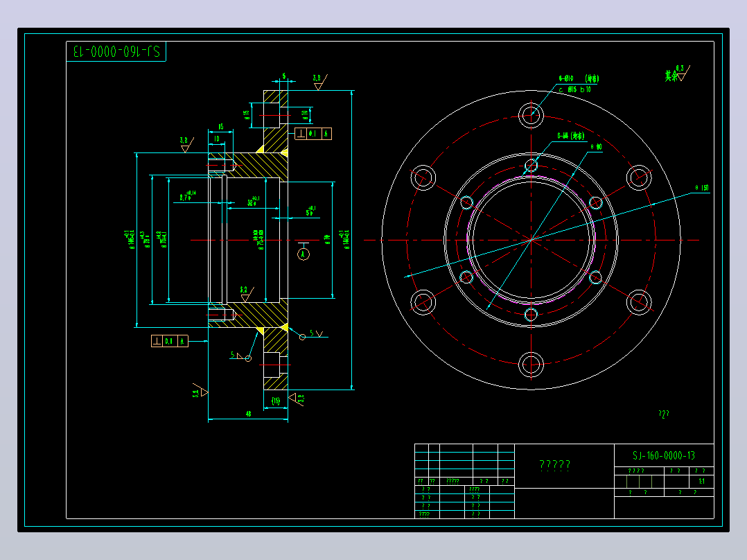Click the mirrored SJ-160-0000-13 label at top left
This screenshot has width=747, height=560.
(x=116, y=51)
